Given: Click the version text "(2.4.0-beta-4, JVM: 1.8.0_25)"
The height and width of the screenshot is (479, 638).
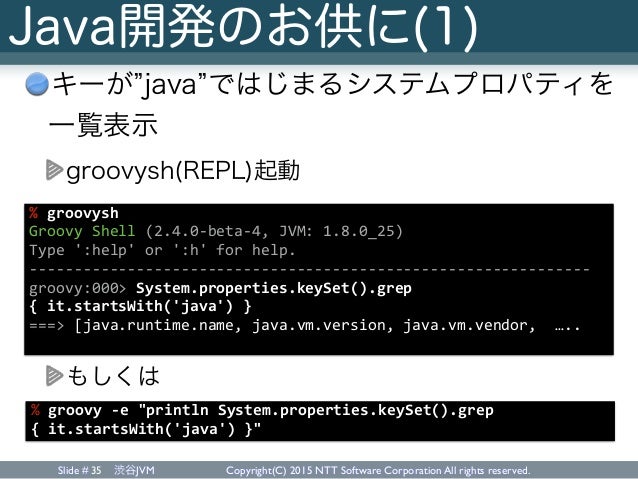Looking at the screenshot, I should pyautogui.click(x=274, y=231).
